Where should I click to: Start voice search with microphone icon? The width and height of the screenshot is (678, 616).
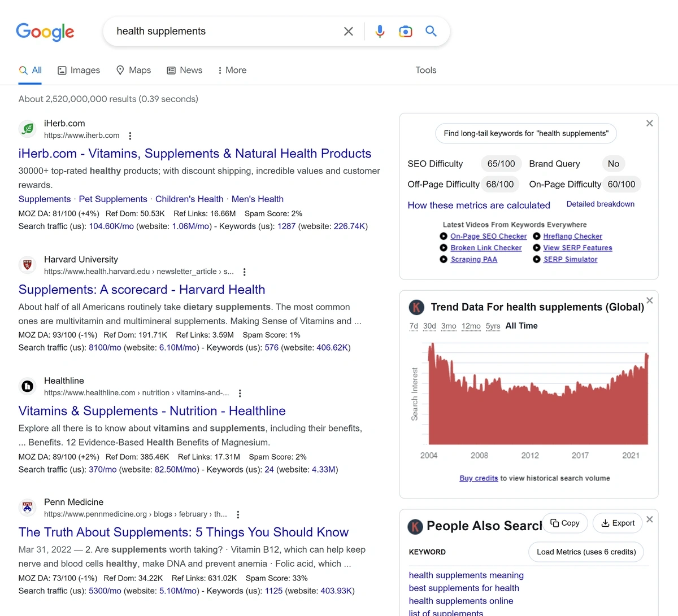click(x=380, y=32)
